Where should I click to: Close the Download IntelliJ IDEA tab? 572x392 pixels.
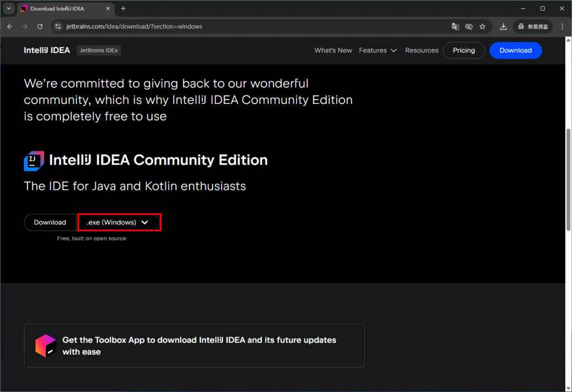click(x=108, y=8)
